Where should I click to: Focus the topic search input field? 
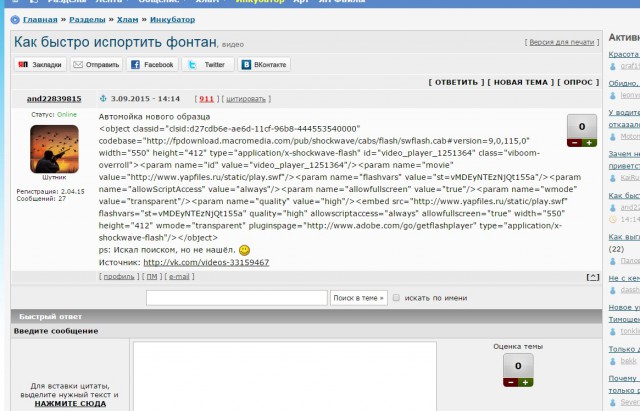[237, 298]
